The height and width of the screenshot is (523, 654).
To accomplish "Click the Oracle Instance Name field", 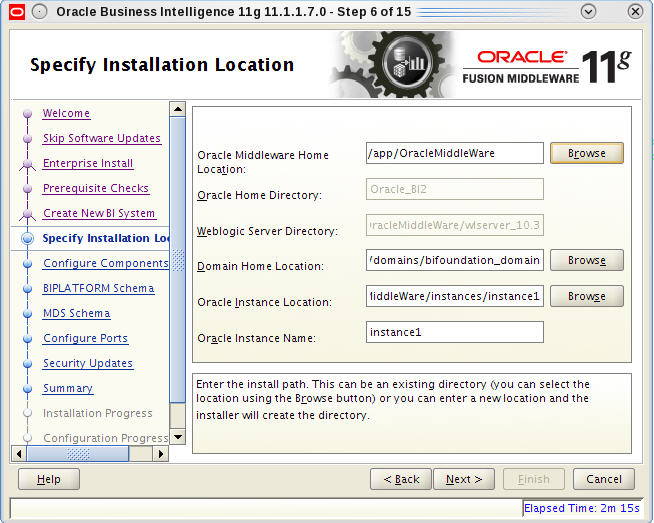I will (455, 332).
